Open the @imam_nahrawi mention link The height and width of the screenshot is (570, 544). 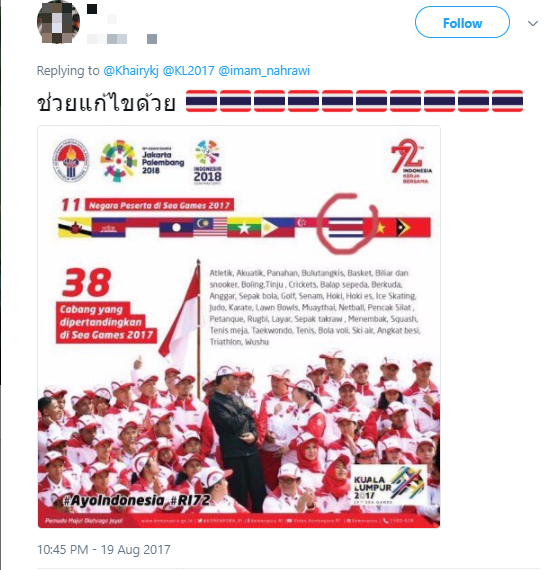tap(264, 70)
